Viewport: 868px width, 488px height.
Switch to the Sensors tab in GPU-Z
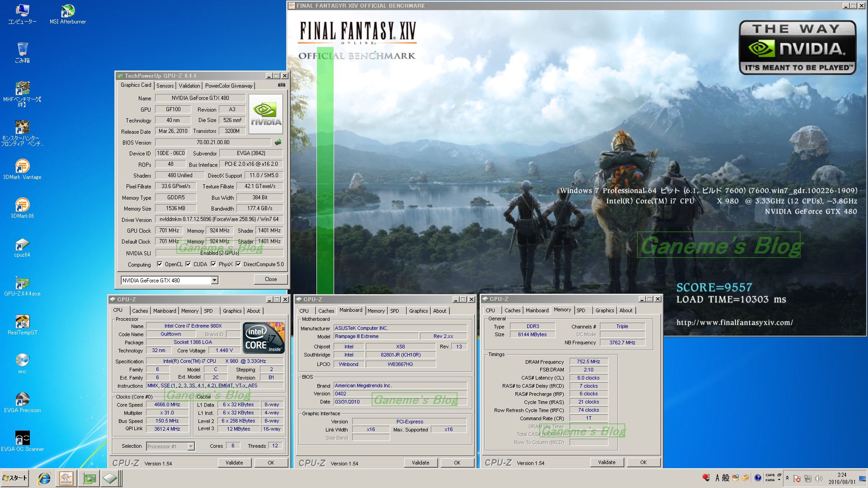(165, 86)
